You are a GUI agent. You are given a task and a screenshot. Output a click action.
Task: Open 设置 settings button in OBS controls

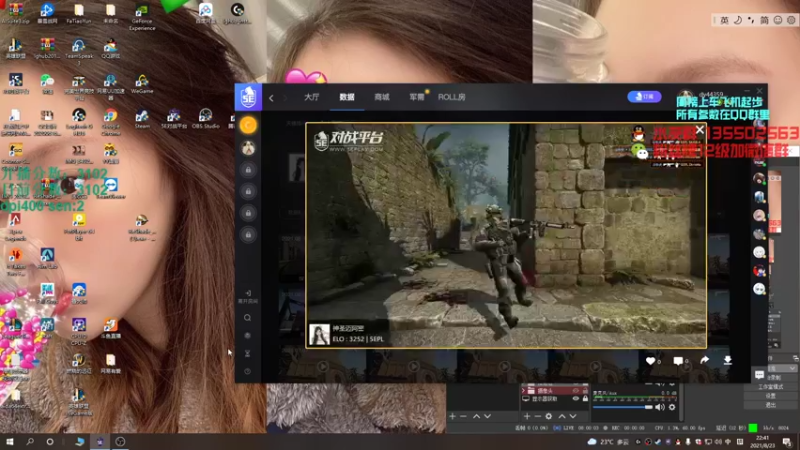[x=770, y=396]
